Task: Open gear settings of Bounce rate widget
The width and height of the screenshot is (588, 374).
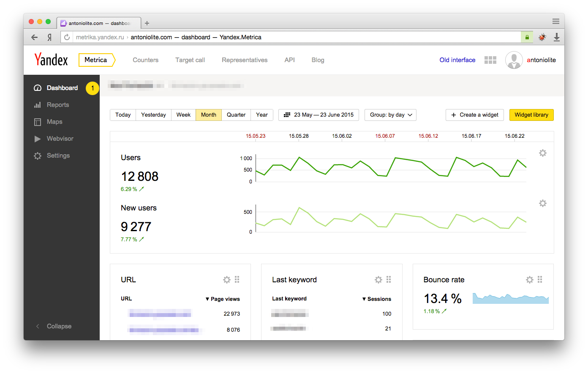Action: pos(530,280)
